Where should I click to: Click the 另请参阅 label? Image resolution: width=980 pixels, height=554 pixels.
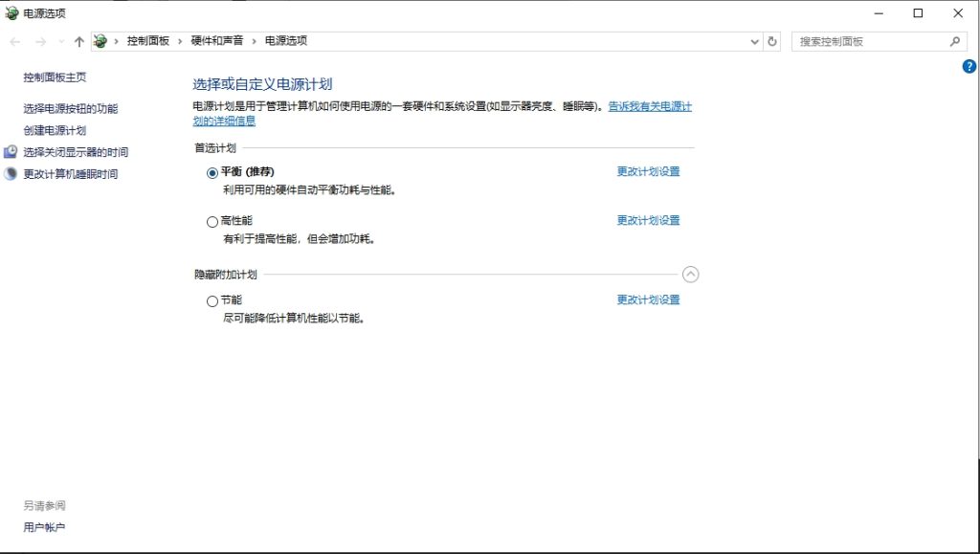tap(44, 506)
